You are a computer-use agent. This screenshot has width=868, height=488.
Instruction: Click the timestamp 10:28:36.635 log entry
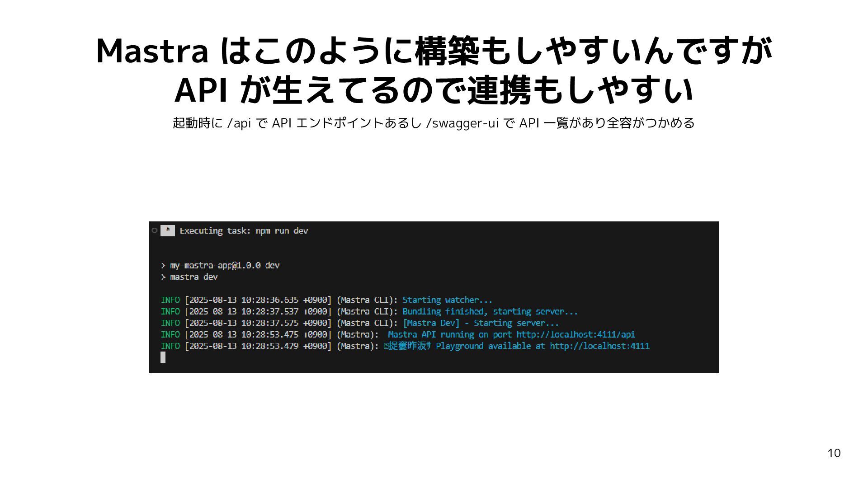coord(258,300)
